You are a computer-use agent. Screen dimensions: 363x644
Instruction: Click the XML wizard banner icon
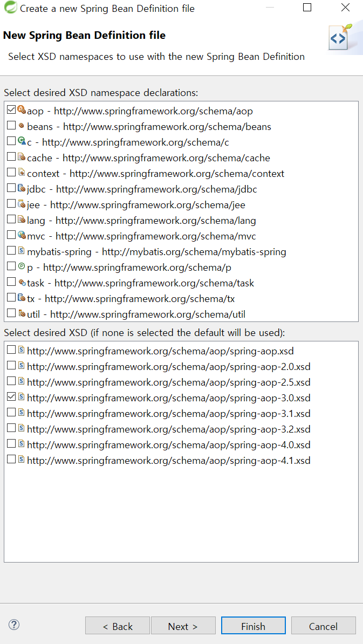coord(340,38)
